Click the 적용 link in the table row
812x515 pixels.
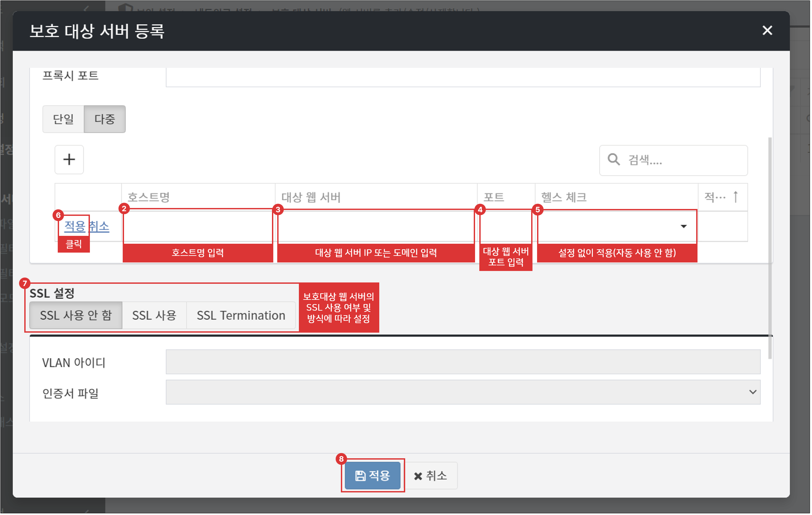click(75, 227)
